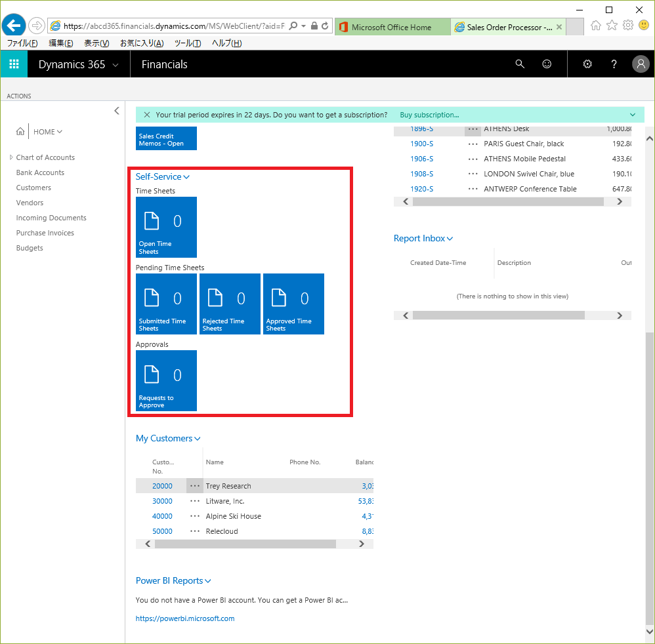Open the settings gear in Dynamics header
Viewport: 655px width, 644px height.
pos(587,64)
